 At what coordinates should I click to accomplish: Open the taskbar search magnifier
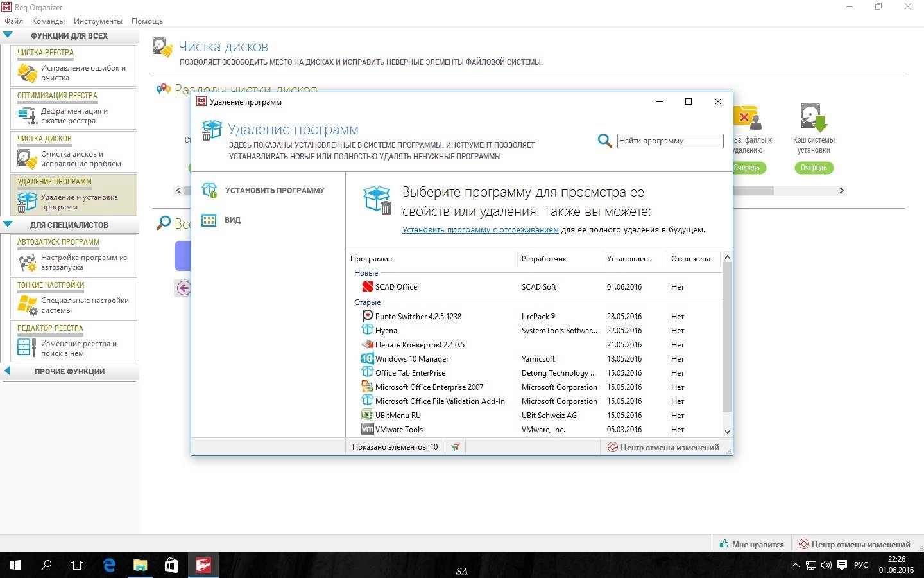(46, 565)
